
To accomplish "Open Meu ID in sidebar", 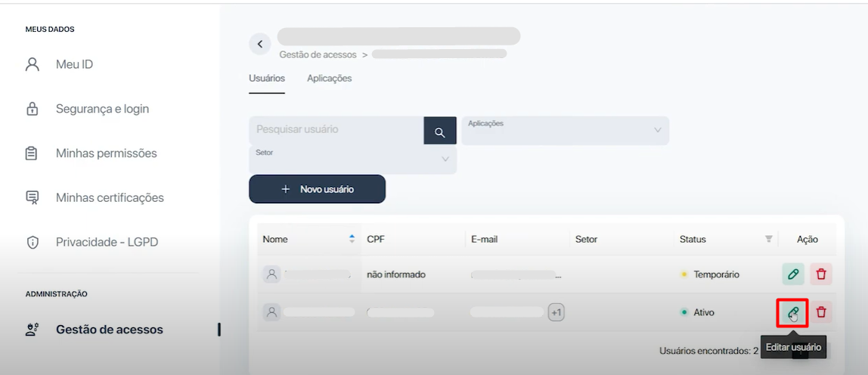I will point(74,64).
